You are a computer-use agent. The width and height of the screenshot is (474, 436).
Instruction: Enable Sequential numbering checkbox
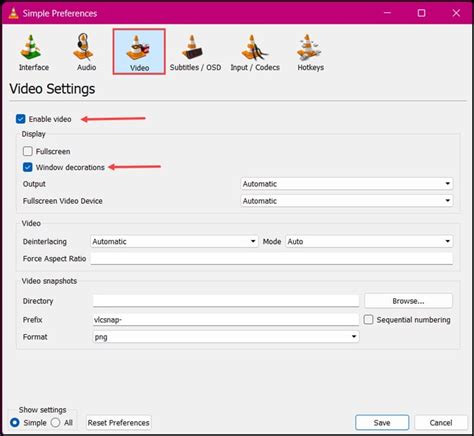[368, 320]
